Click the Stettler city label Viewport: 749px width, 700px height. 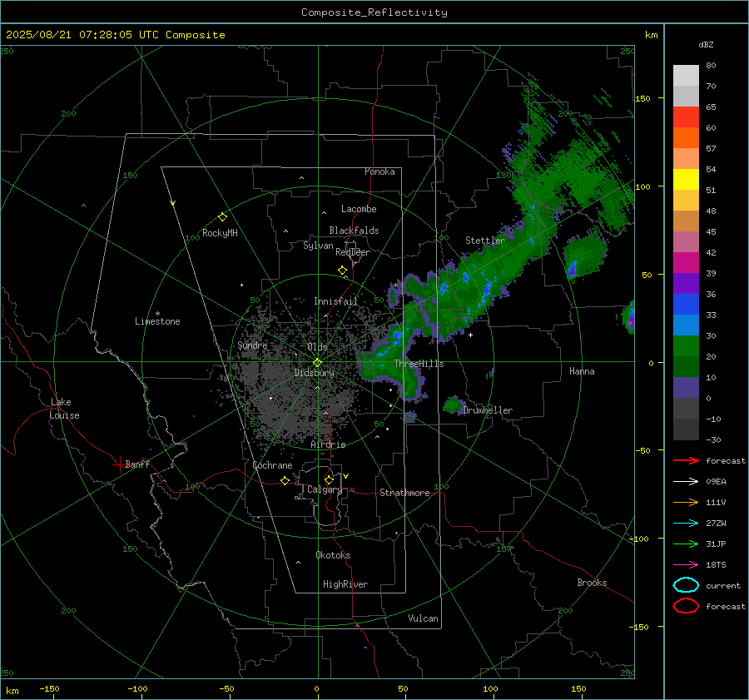(485, 241)
